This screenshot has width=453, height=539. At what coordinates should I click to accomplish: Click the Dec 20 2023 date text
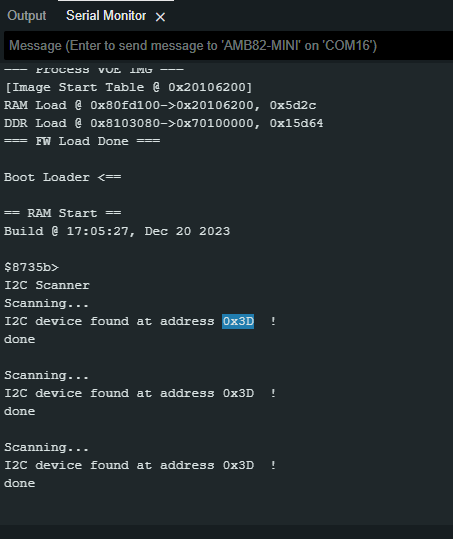[x=187, y=231]
